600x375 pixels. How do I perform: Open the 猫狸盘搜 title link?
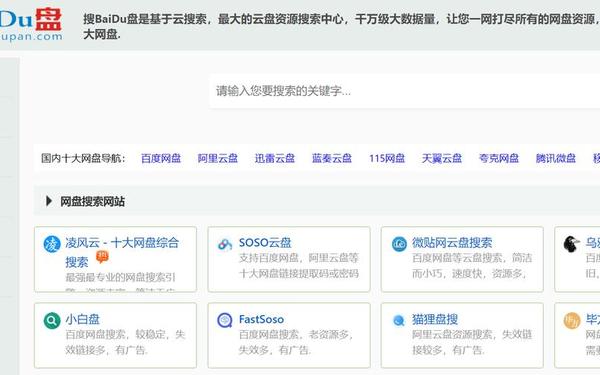pos(435,319)
